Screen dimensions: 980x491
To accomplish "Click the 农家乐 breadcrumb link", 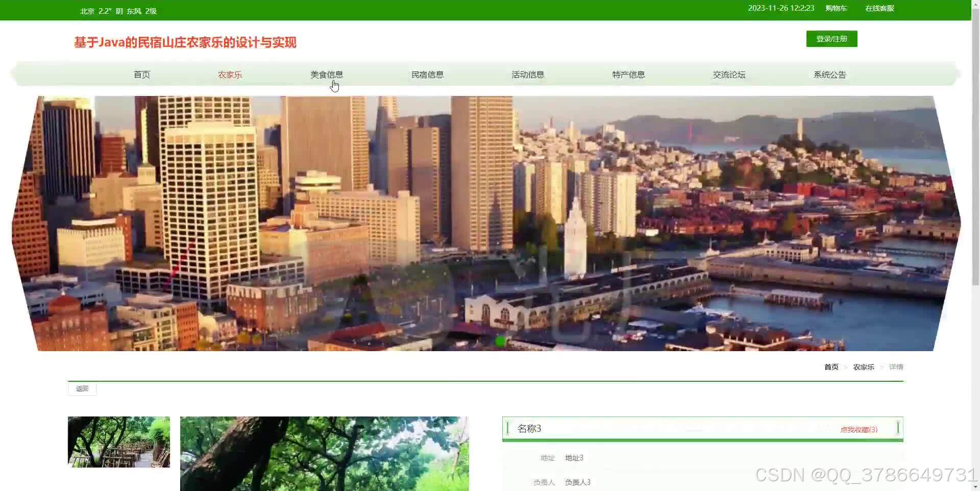I will pyautogui.click(x=863, y=366).
